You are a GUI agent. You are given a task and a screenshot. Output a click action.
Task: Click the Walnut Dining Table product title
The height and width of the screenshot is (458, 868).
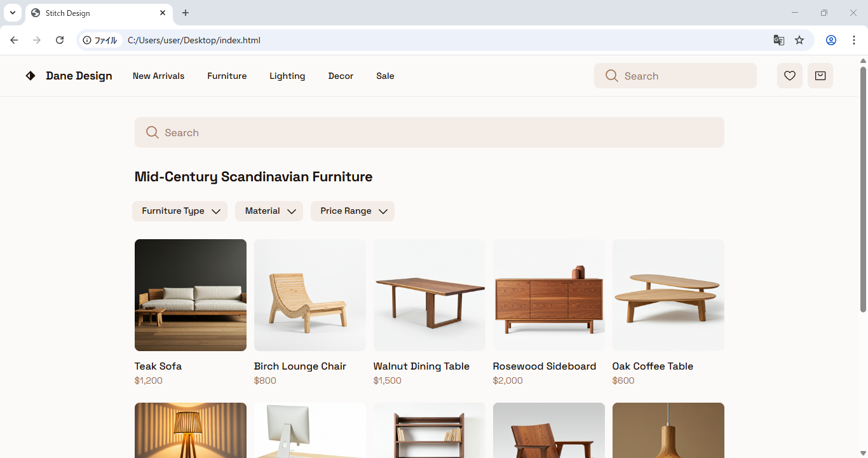[x=421, y=366]
